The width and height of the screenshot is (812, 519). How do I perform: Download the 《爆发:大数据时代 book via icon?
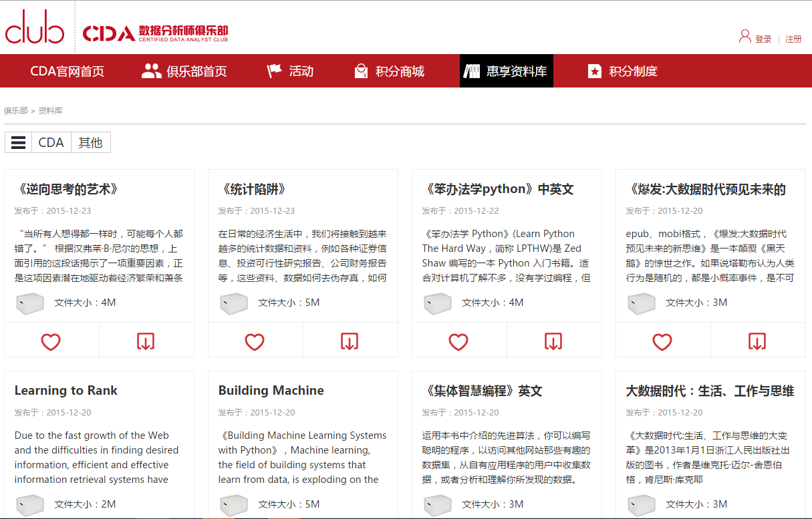pyautogui.click(x=757, y=341)
